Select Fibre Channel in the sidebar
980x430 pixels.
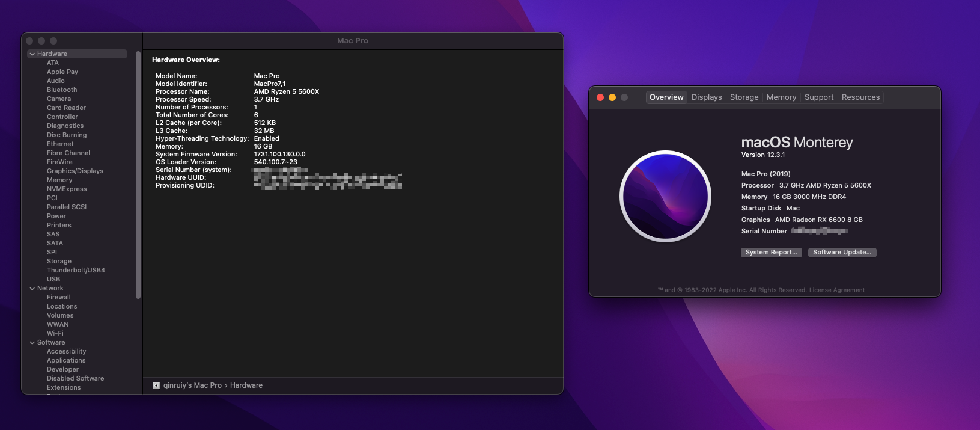[x=68, y=153]
